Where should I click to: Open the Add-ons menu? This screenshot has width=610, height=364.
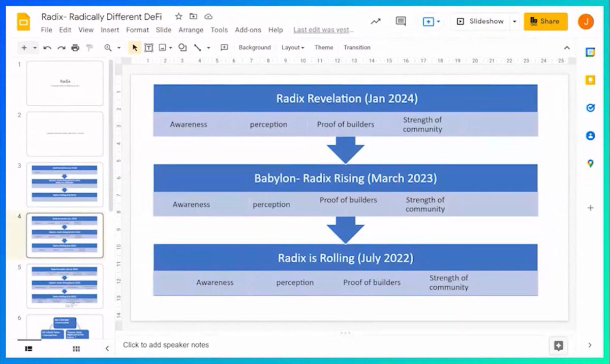tap(248, 30)
